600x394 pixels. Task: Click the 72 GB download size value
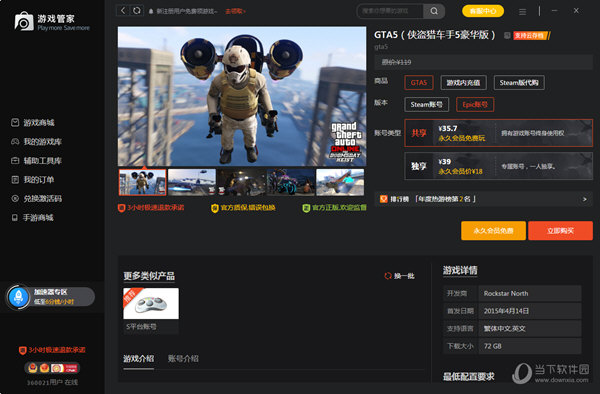[x=492, y=346]
